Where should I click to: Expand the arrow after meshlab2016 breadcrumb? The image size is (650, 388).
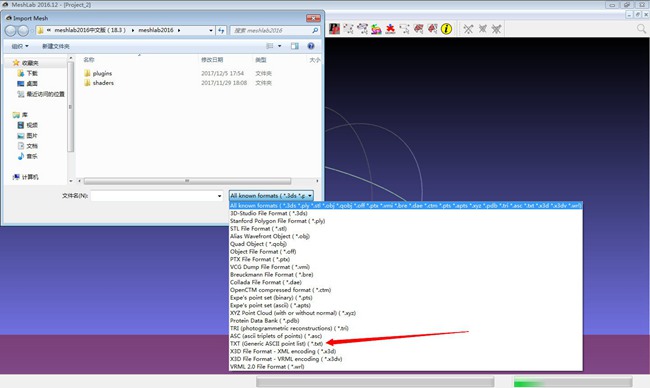coord(179,30)
